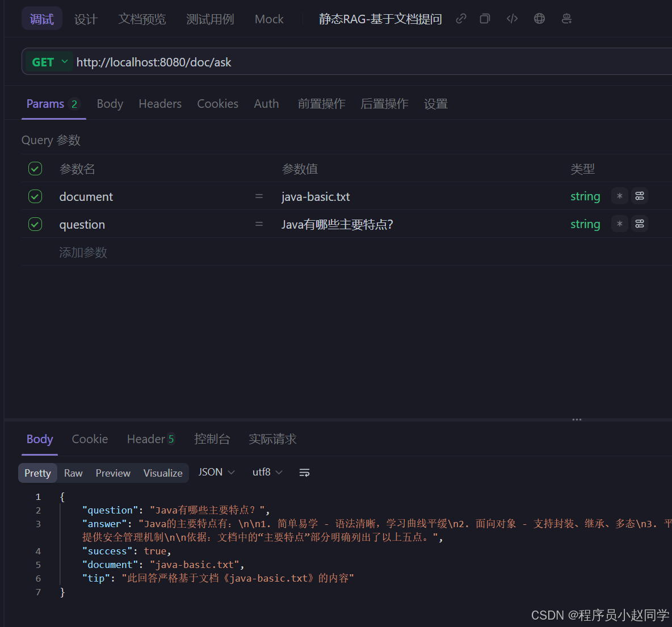
Task: Click the copy/duplicate icon in top bar
Action: (x=484, y=18)
